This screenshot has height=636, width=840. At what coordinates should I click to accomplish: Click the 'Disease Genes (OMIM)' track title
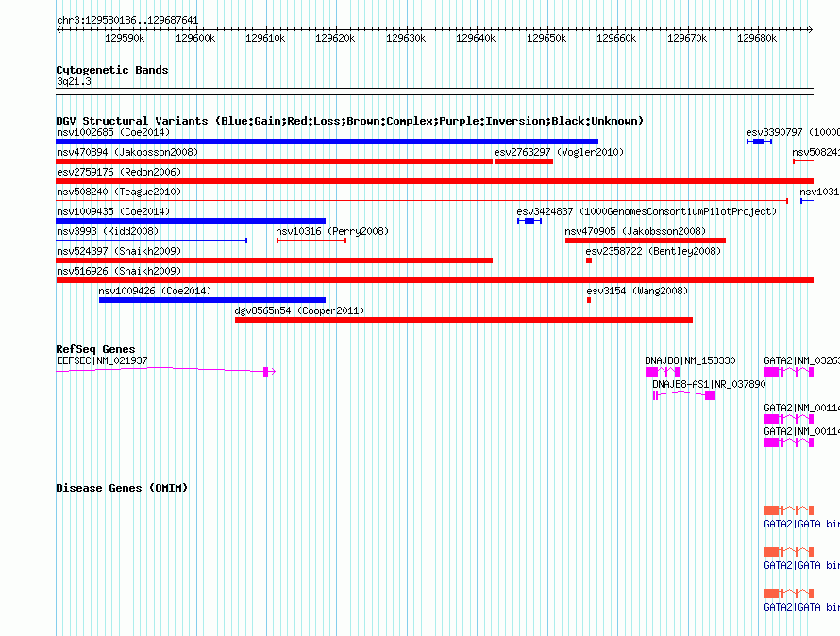[x=122, y=488]
